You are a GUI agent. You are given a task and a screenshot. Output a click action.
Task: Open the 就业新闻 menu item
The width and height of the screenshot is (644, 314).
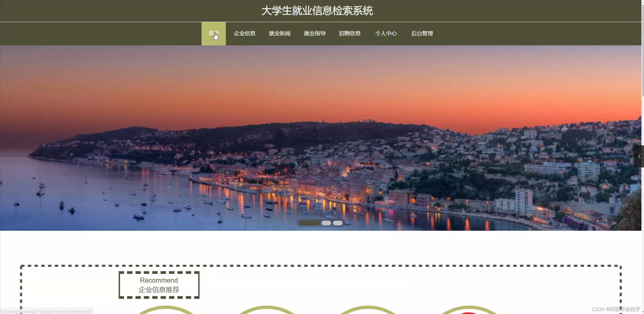pyautogui.click(x=279, y=33)
